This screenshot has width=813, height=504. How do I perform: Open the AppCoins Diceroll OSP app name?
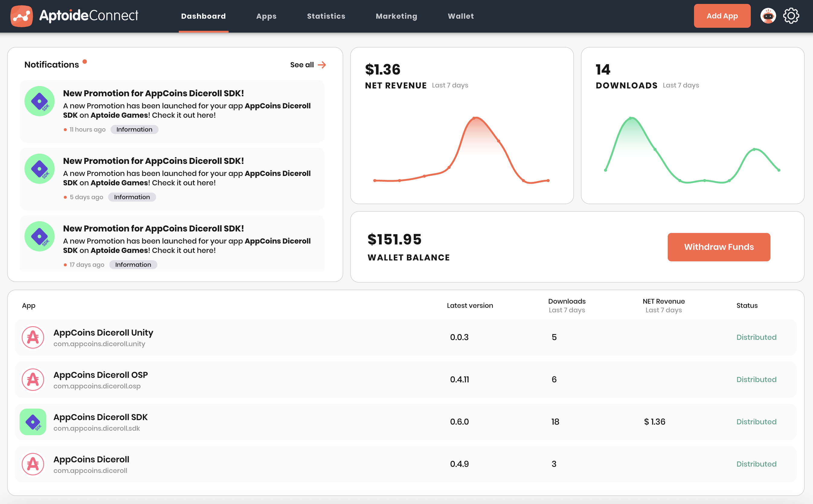100,375
